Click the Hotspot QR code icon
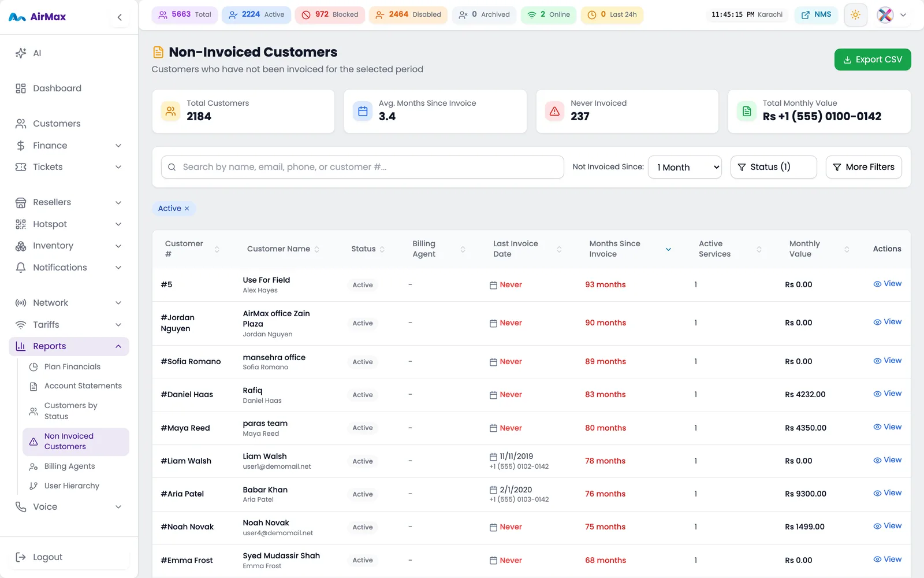 coord(21,224)
